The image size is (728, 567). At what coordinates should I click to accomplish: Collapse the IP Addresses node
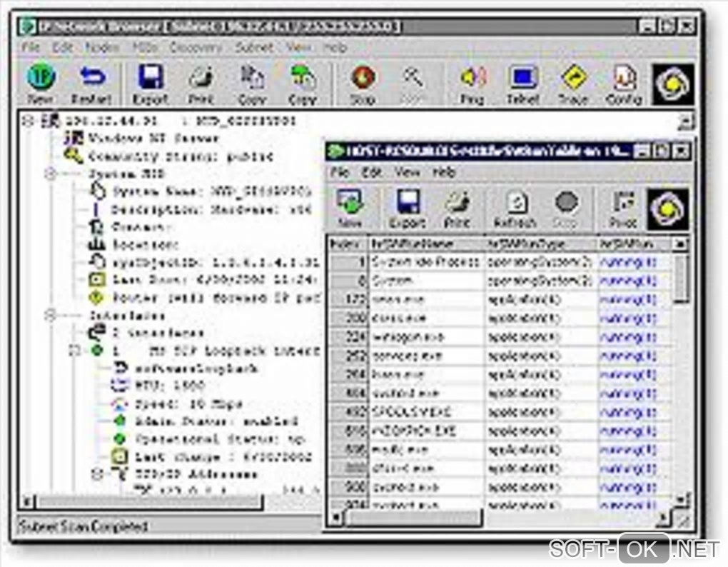click(x=96, y=474)
